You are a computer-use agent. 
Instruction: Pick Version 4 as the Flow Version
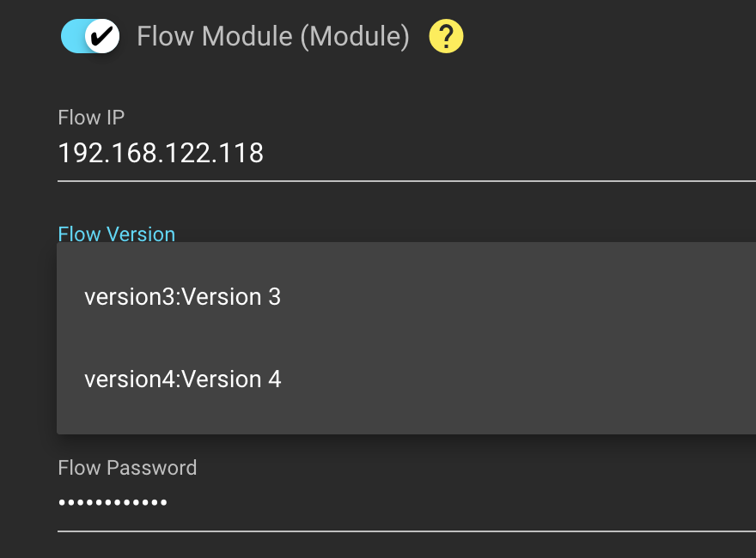(182, 379)
